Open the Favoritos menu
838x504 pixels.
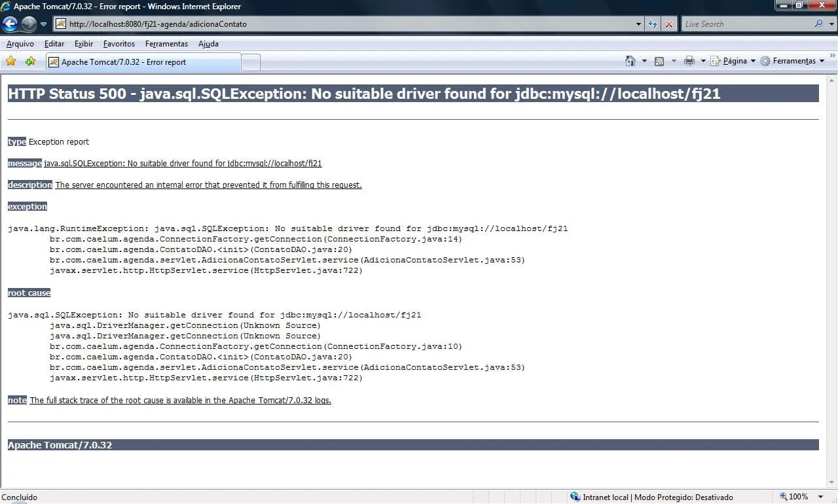pyautogui.click(x=118, y=44)
